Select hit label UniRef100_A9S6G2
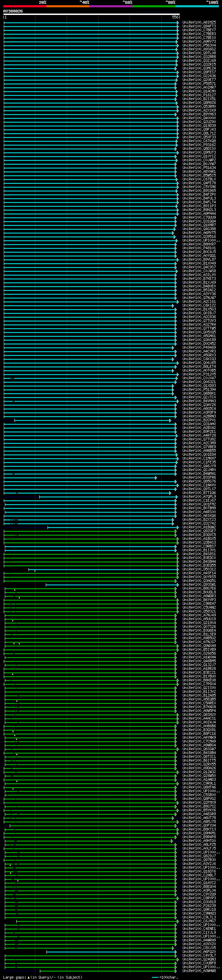222x980 pixels. (x=199, y=49)
